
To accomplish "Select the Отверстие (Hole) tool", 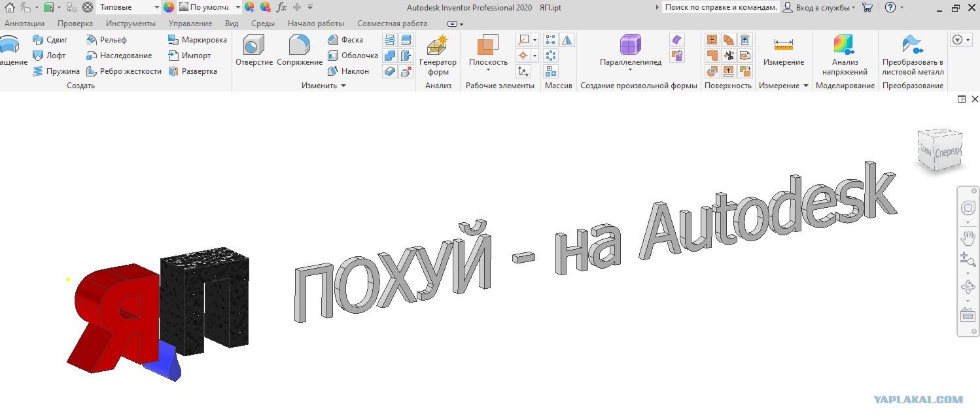I will [x=254, y=50].
